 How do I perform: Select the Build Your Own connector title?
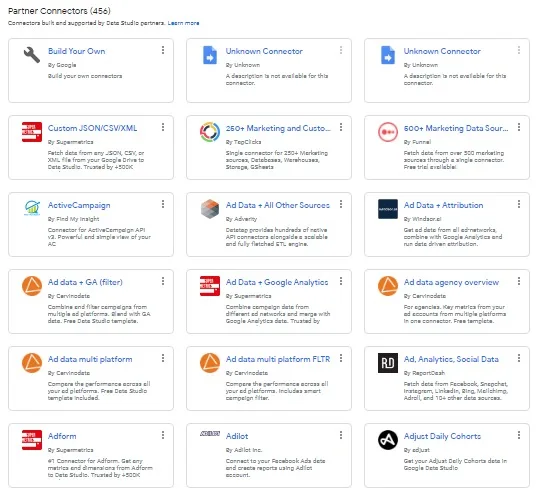76,51
